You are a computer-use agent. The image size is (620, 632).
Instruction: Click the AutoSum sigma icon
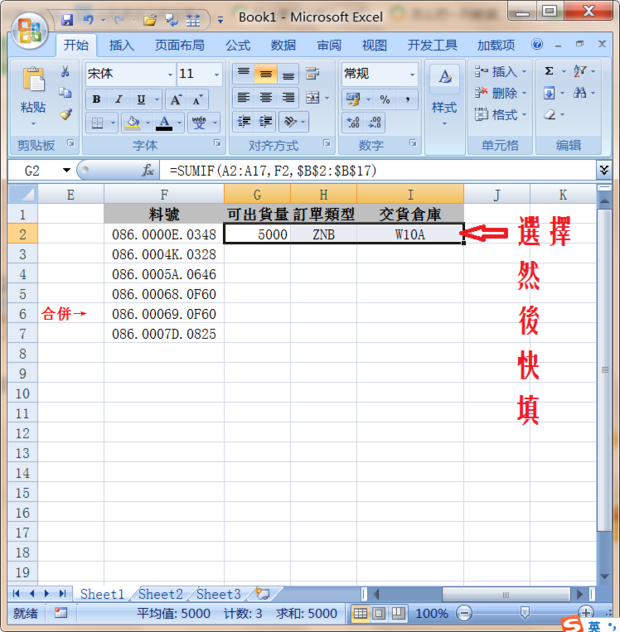pos(549,71)
